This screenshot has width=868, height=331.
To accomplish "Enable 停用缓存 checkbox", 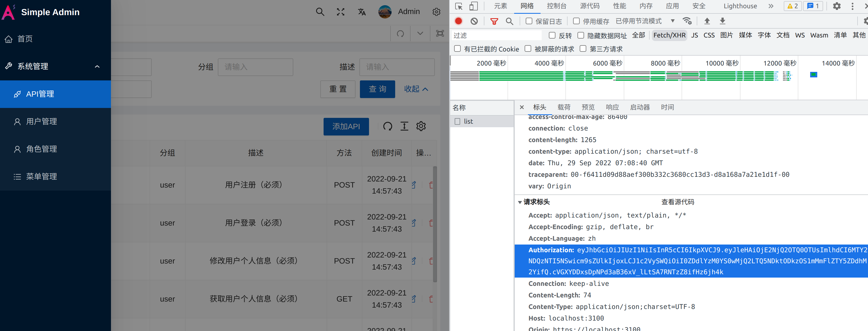I will tap(576, 21).
